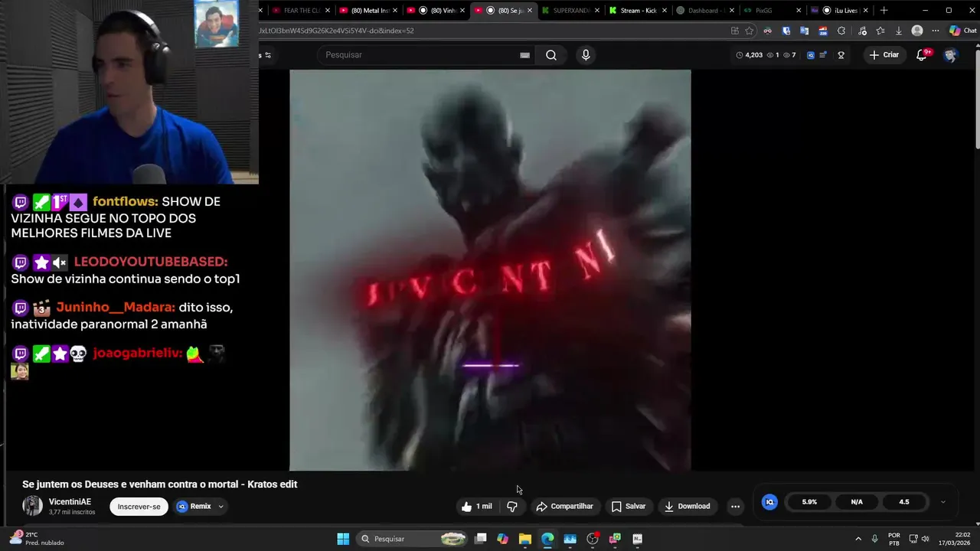Bookmark page with the address bar star
Image resolution: width=980 pixels, height=551 pixels.
pyautogui.click(x=749, y=31)
